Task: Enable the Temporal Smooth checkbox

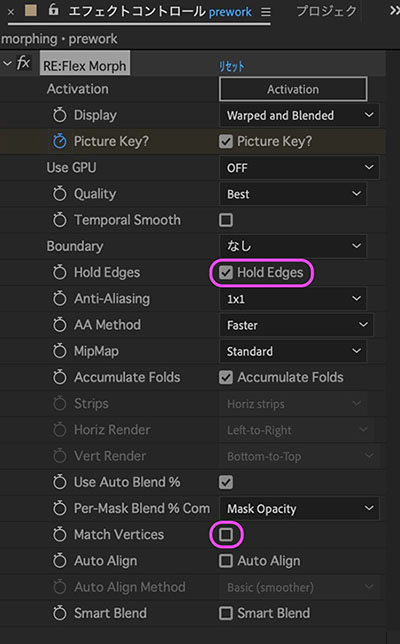Action: (x=226, y=220)
